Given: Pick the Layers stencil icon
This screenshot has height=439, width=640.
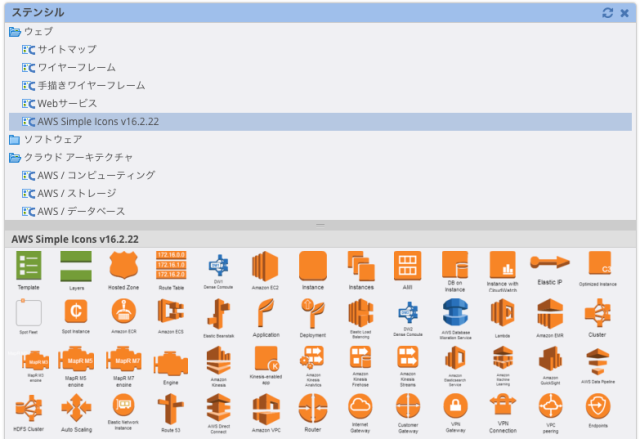Looking at the screenshot, I should (x=76, y=266).
